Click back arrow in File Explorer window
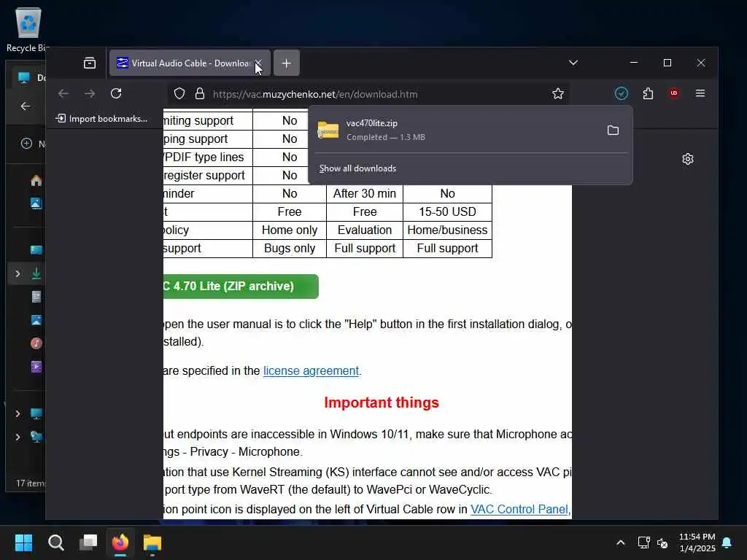The height and width of the screenshot is (560, 747). 26,106
